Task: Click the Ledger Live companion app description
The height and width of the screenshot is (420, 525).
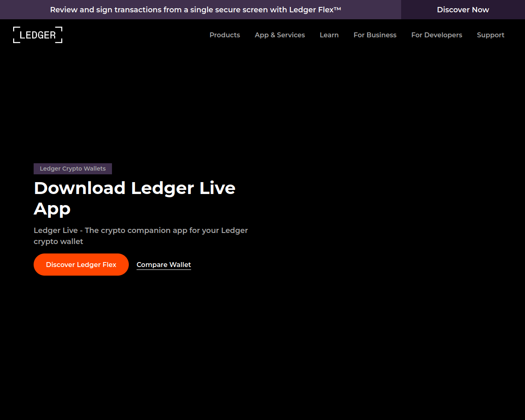Action: [141, 236]
